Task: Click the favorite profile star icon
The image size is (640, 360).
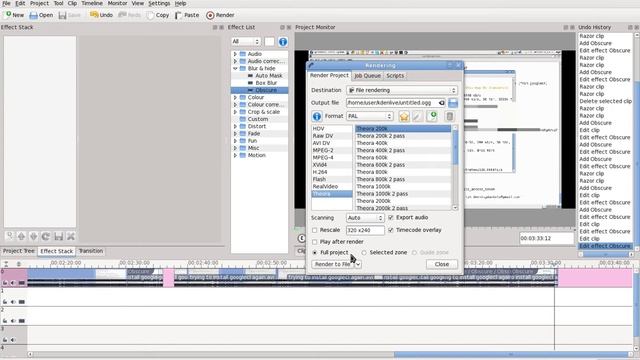Action: tap(404, 117)
